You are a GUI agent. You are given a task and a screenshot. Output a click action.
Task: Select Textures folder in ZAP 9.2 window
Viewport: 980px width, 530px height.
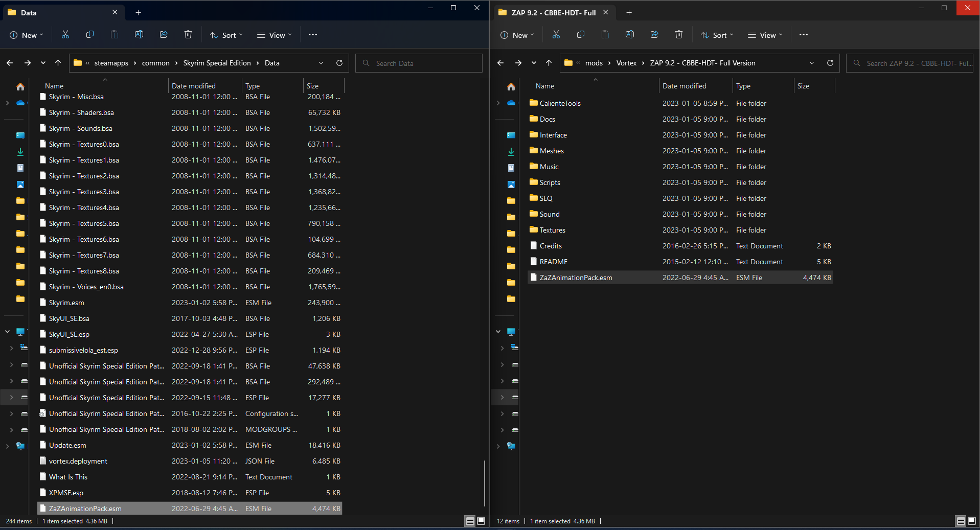pyautogui.click(x=680, y=230)
